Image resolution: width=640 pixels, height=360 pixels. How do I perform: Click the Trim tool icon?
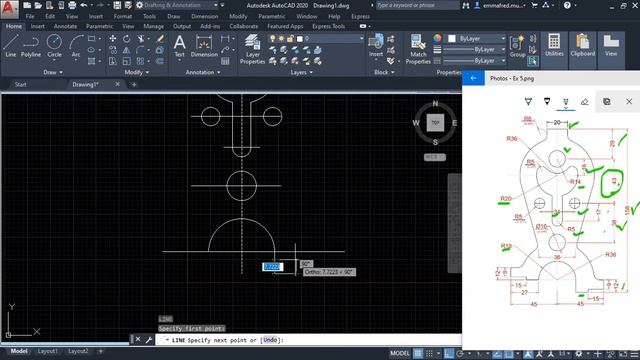[x=140, y=38]
